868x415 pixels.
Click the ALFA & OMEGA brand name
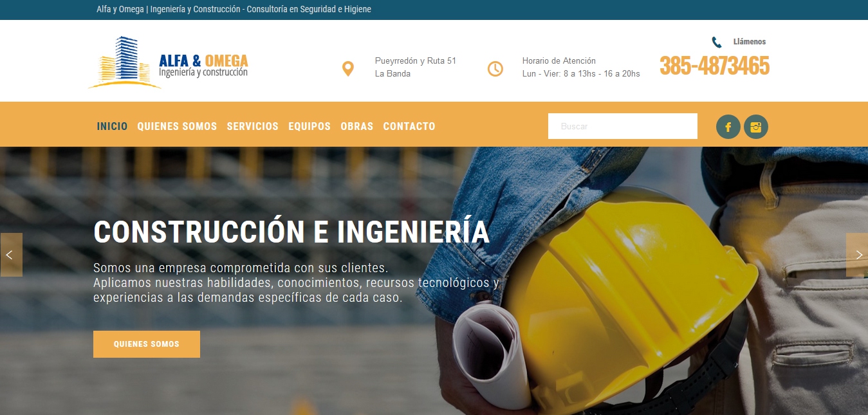[203, 60]
